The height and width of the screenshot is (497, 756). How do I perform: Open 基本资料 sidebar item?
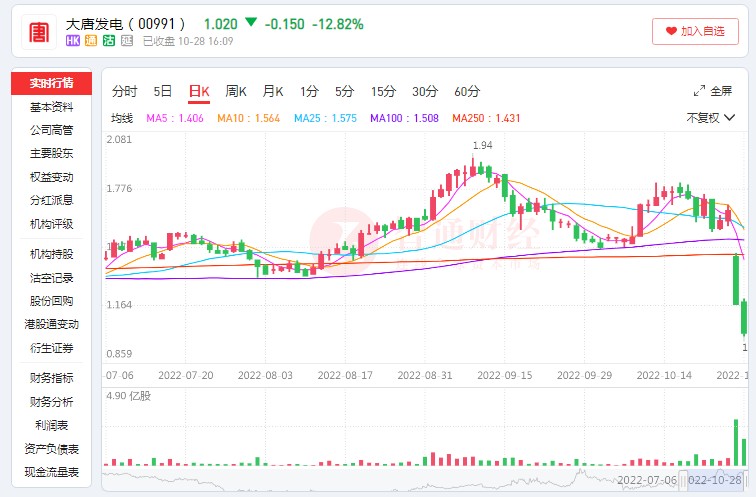(51, 107)
